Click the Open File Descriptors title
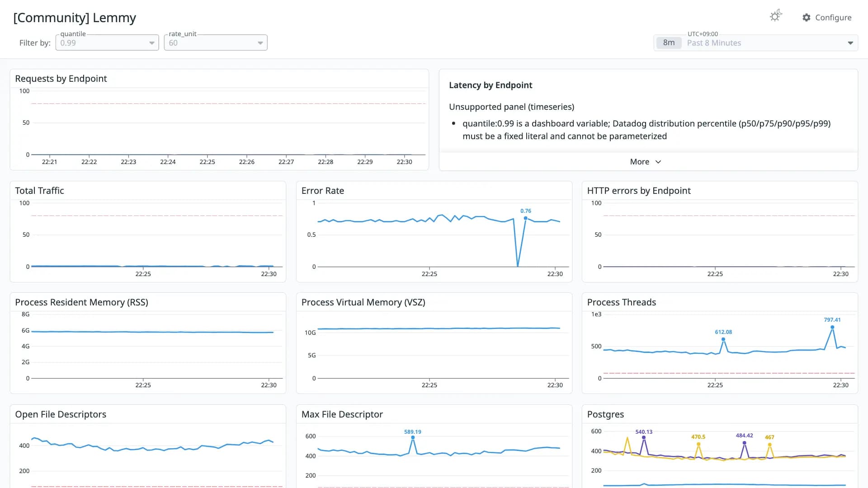 click(61, 414)
